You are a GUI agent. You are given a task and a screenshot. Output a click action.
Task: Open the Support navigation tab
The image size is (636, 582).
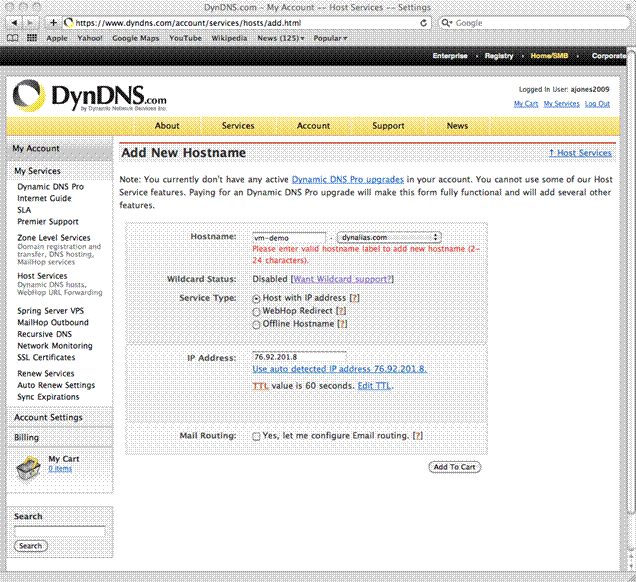[x=388, y=126]
